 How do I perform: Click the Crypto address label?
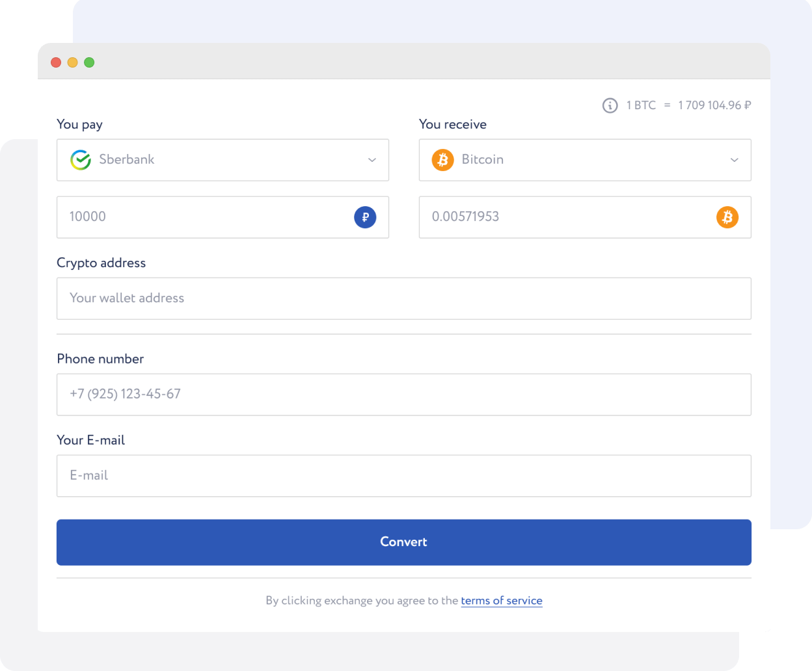point(101,263)
